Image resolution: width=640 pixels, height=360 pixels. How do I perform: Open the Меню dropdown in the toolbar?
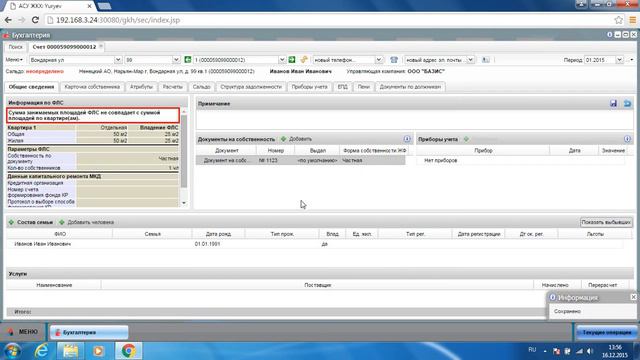pos(14,60)
